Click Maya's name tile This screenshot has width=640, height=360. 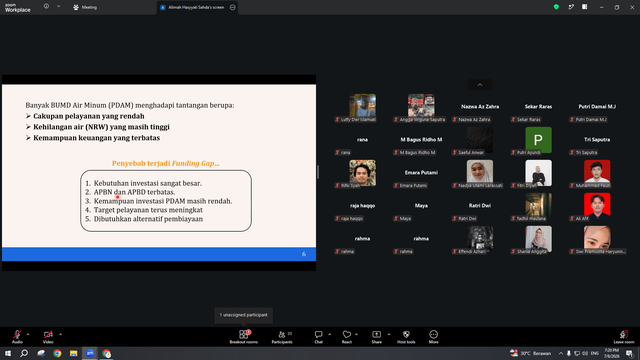coord(421,207)
